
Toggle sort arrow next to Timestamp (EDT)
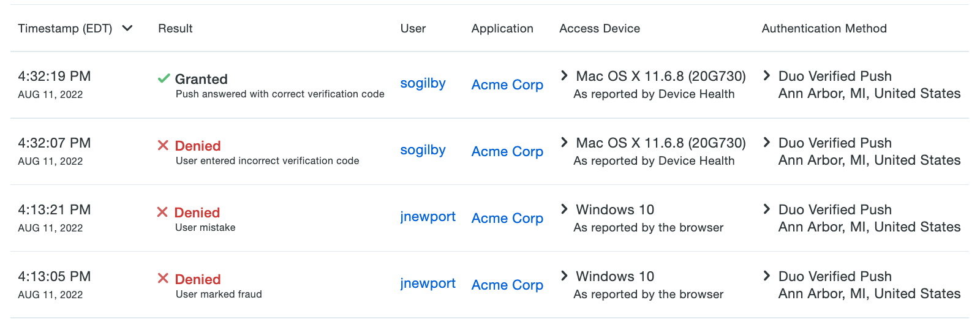(127, 28)
